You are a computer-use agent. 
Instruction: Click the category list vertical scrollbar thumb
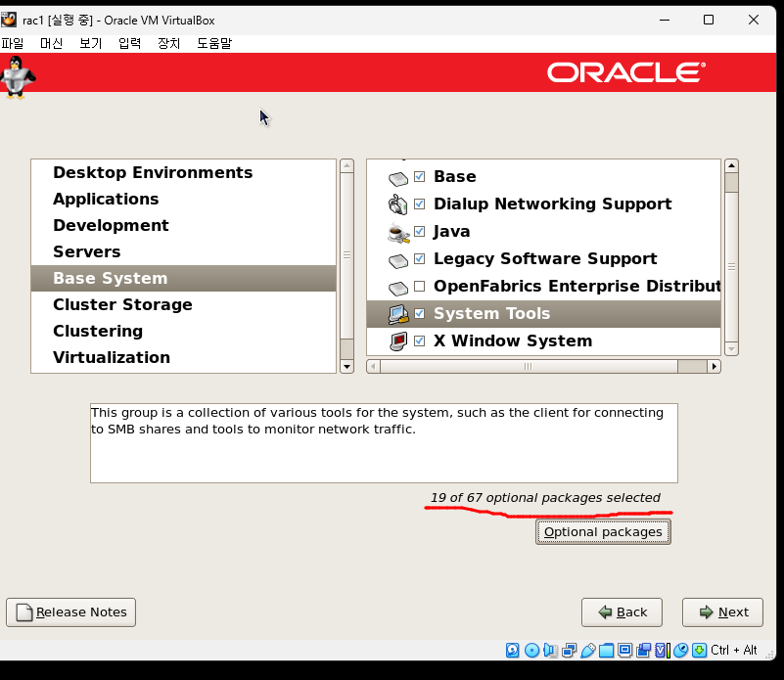pyautogui.click(x=347, y=255)
